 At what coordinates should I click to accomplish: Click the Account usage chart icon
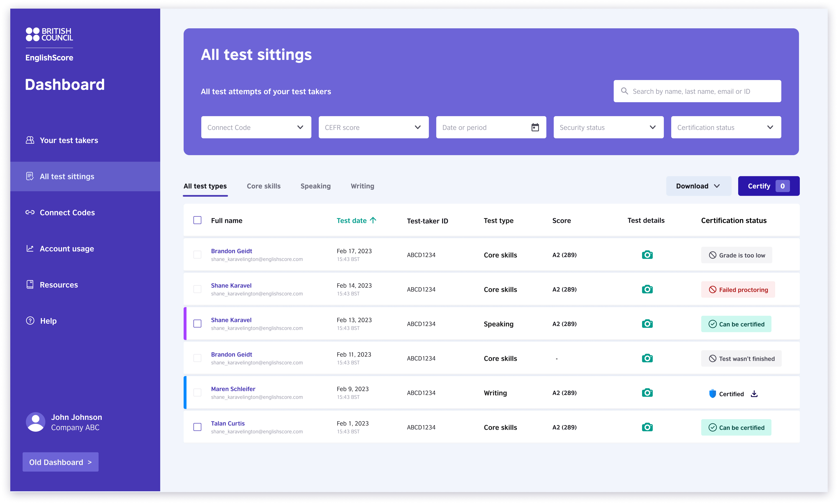[30, 248]
